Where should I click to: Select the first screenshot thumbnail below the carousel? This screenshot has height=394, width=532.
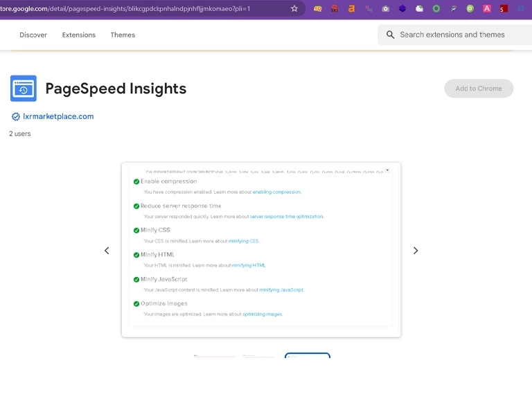tap(215, 356)
